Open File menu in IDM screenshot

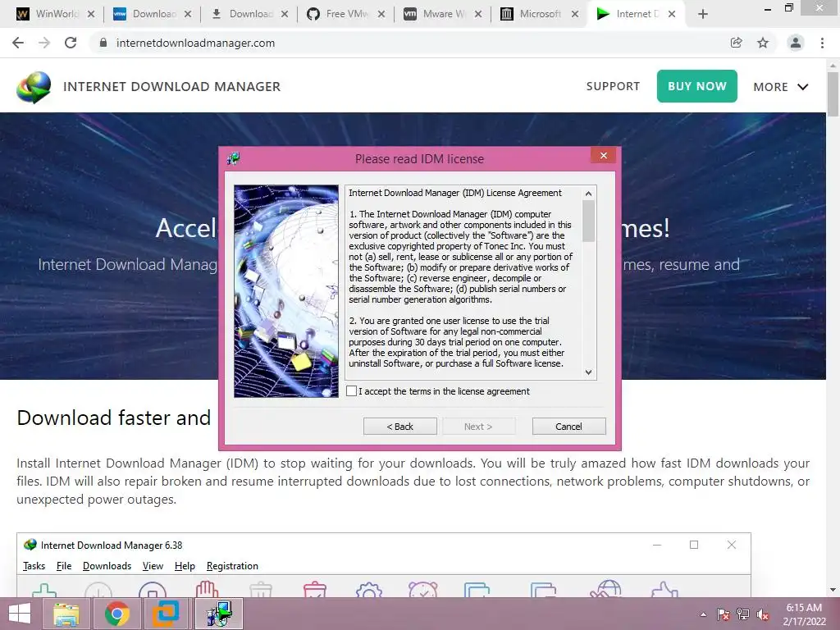(64, 566)
